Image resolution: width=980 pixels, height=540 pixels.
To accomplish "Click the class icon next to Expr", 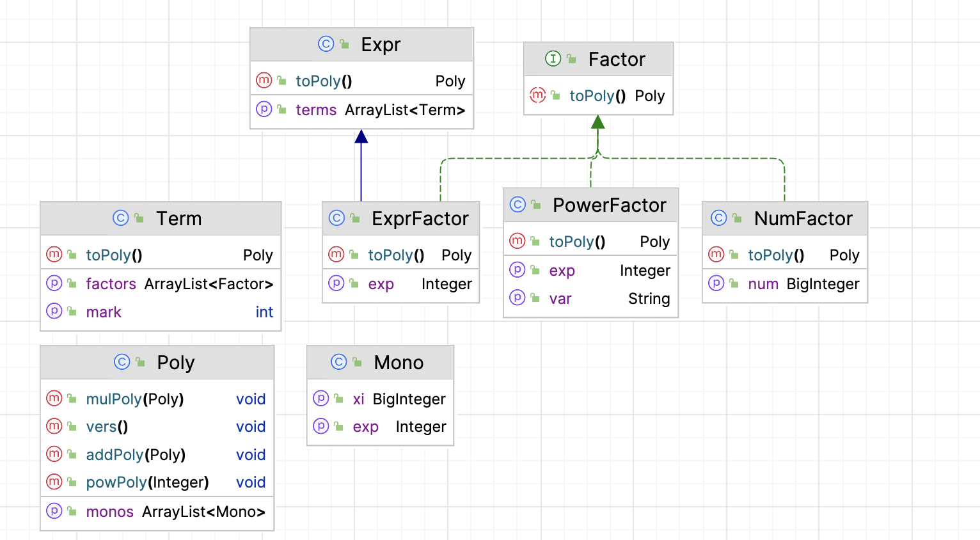I will [326, 44].
